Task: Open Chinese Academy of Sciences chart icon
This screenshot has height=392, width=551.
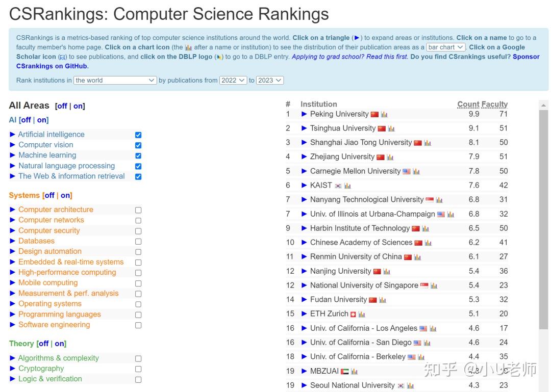Action: (428, 243)
